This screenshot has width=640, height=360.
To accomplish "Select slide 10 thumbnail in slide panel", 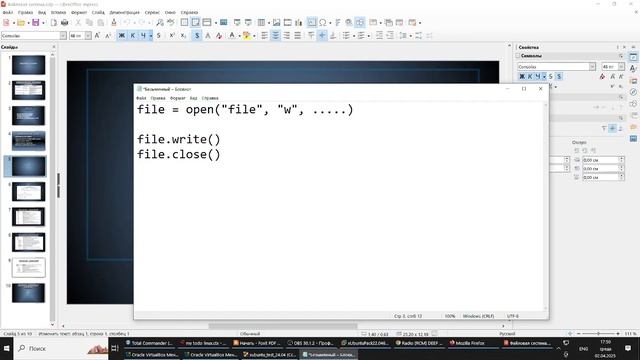I will pyautogui.click(x=29, y=293).
